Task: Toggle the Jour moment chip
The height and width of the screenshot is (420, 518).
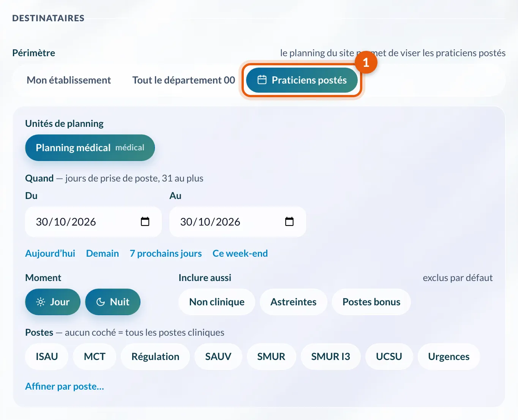Action: coord(53,302)
